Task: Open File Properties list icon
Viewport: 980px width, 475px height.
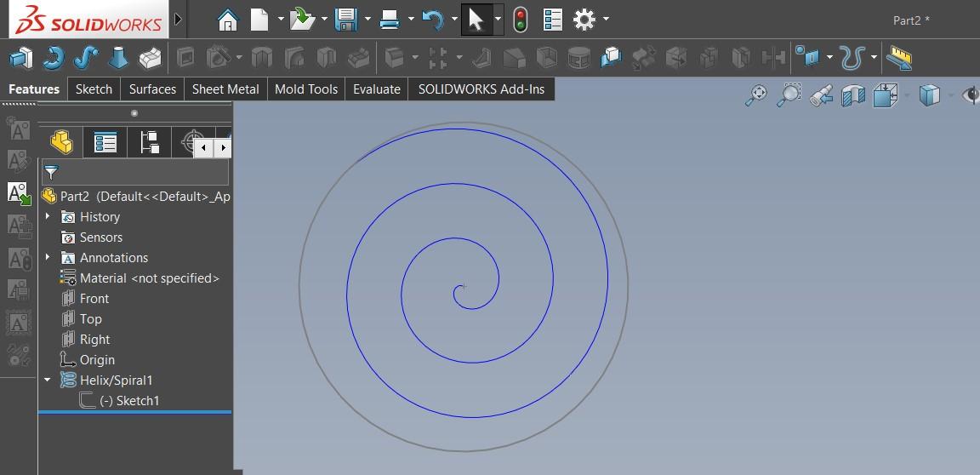Action: tap(553, 20)
